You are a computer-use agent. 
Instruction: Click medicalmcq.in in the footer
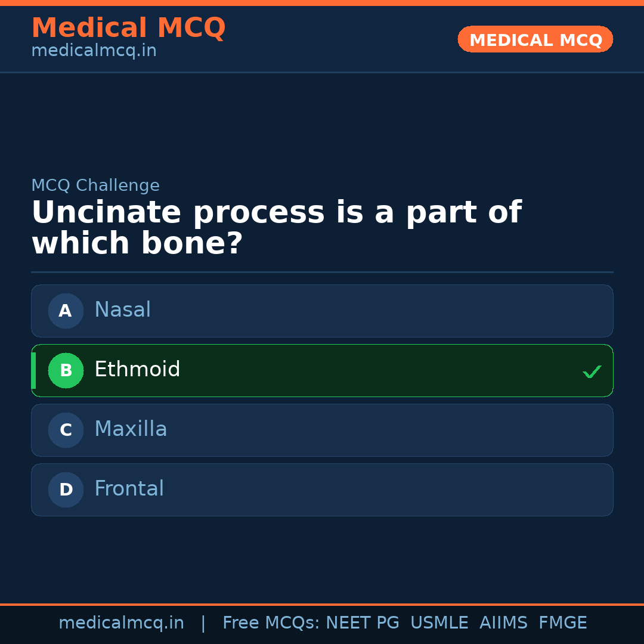pyautogui.click(x=121, y=622)
